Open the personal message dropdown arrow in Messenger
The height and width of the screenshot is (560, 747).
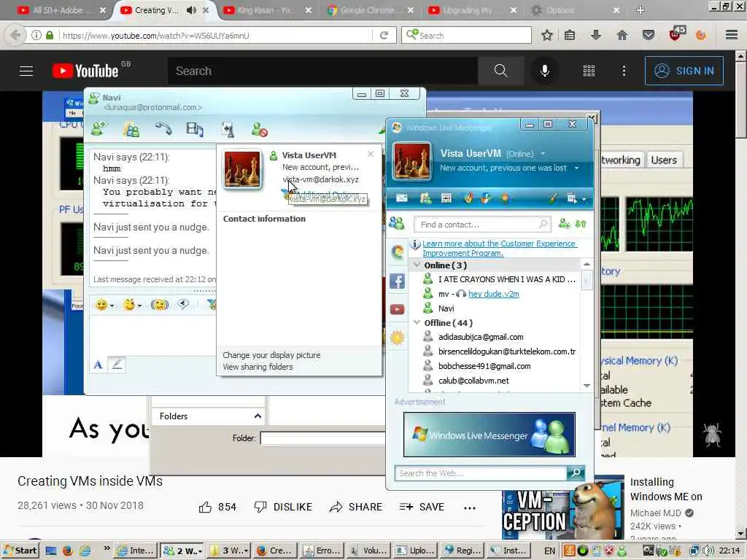click(x=576, y=168)
